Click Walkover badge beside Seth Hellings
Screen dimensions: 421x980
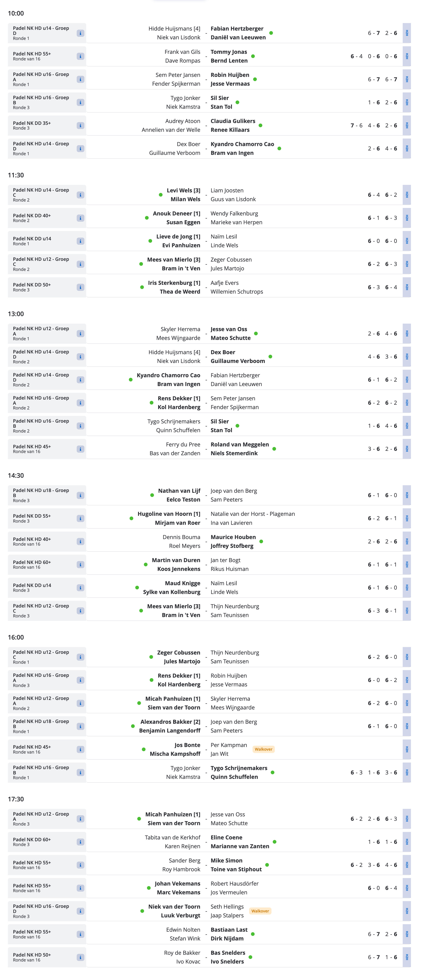pos(260,911)
